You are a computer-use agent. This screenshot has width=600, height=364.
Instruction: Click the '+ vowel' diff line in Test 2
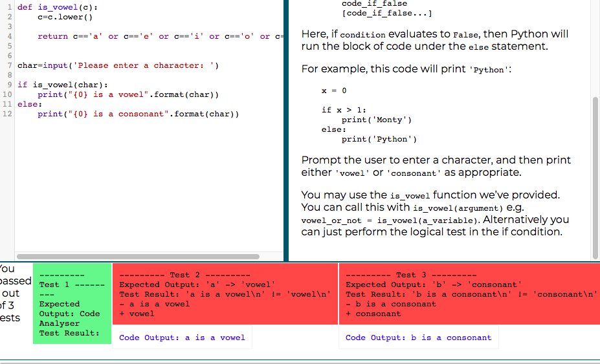[x=137, y=314]
